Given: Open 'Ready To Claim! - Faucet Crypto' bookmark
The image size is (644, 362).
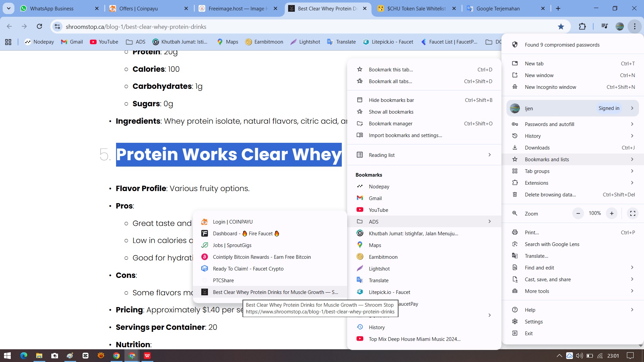Looking at the screenshot, I should pyautogui.click(x=270, y=268).
